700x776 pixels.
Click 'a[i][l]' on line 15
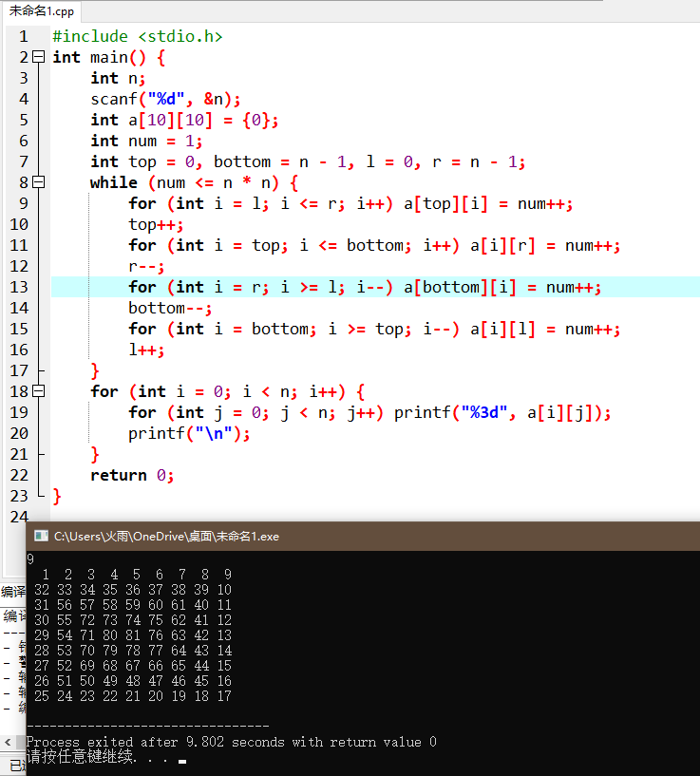pyautogui.click(x=502, y=329)
